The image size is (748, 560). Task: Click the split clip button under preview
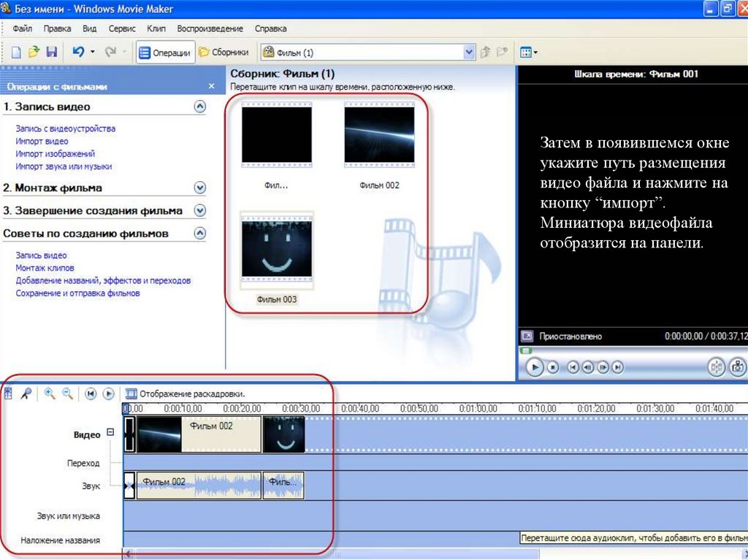(x=716, y=368)
